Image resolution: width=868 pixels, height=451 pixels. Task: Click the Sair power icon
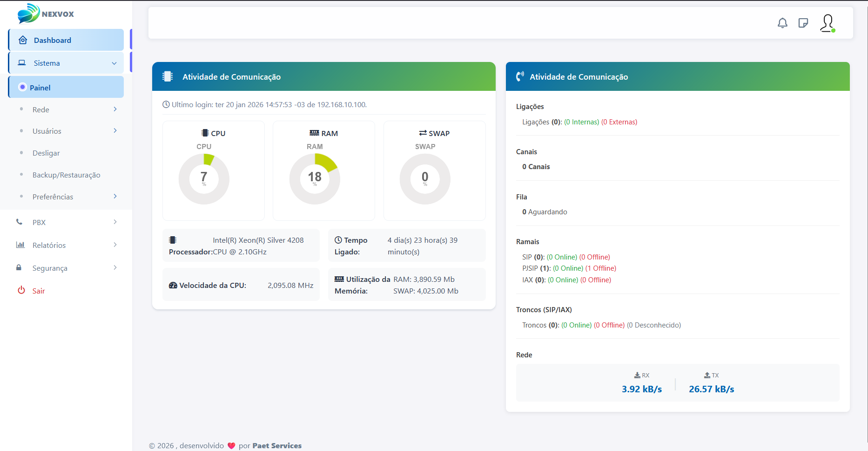(x=21, y=290)
